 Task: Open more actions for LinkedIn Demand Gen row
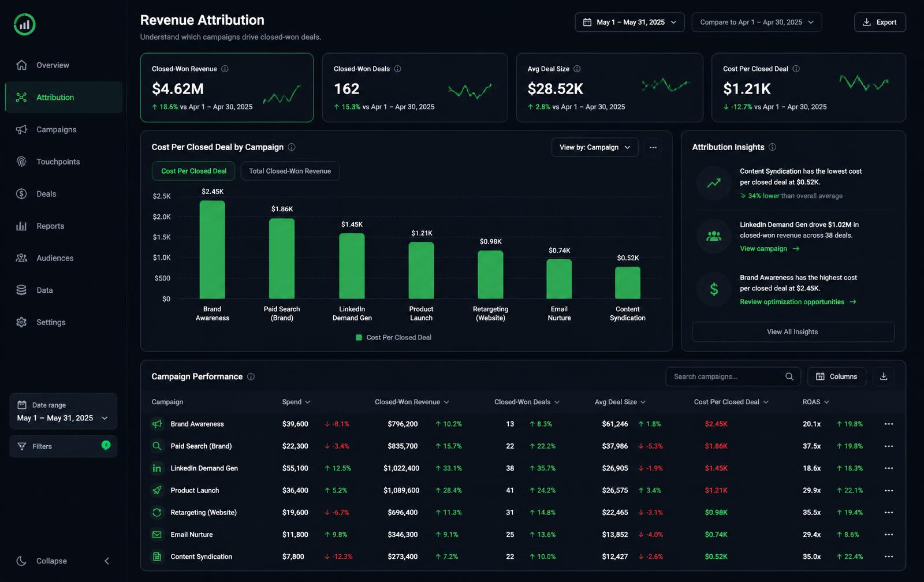(x=889, y=468)
